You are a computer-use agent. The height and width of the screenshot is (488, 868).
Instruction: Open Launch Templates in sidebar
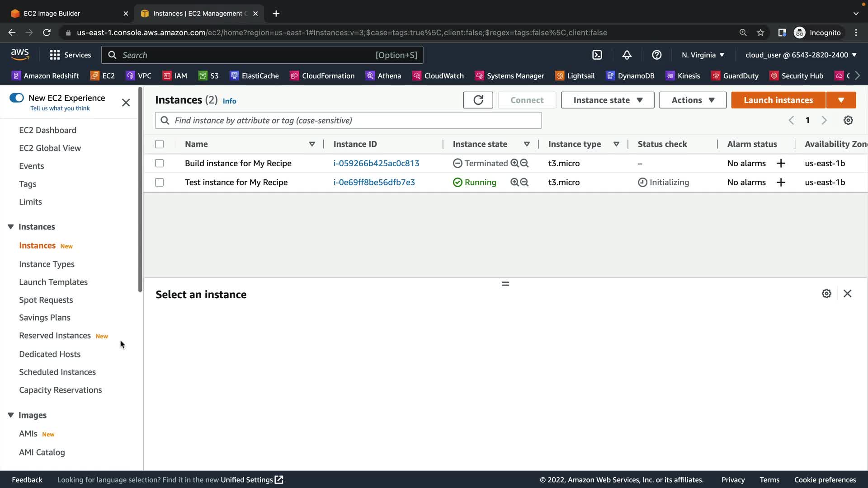point(53,282)
